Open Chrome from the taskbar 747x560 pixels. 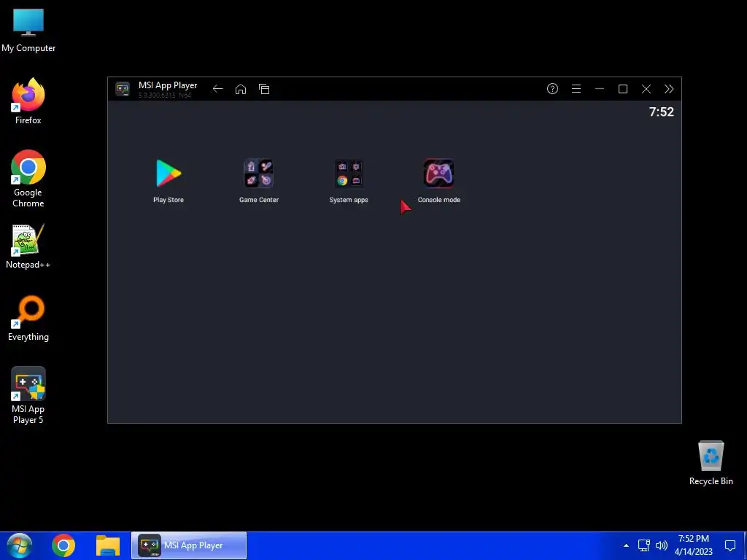63,545
